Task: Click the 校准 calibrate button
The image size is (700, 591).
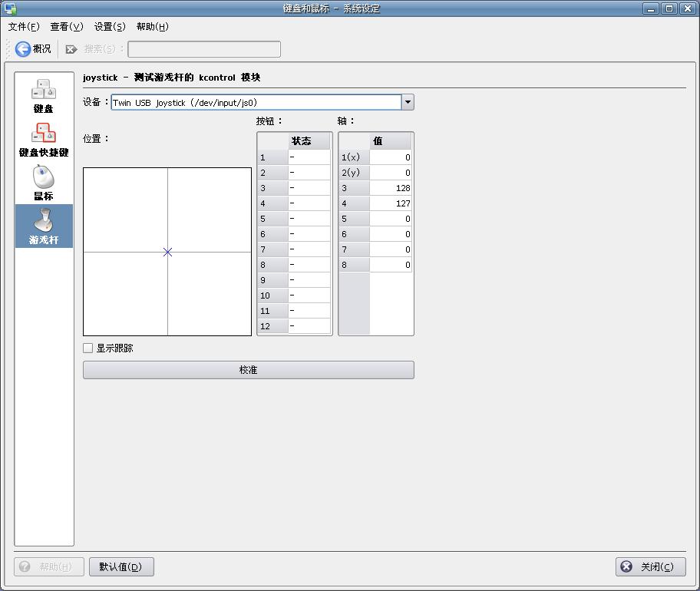Action: point(248,370)
